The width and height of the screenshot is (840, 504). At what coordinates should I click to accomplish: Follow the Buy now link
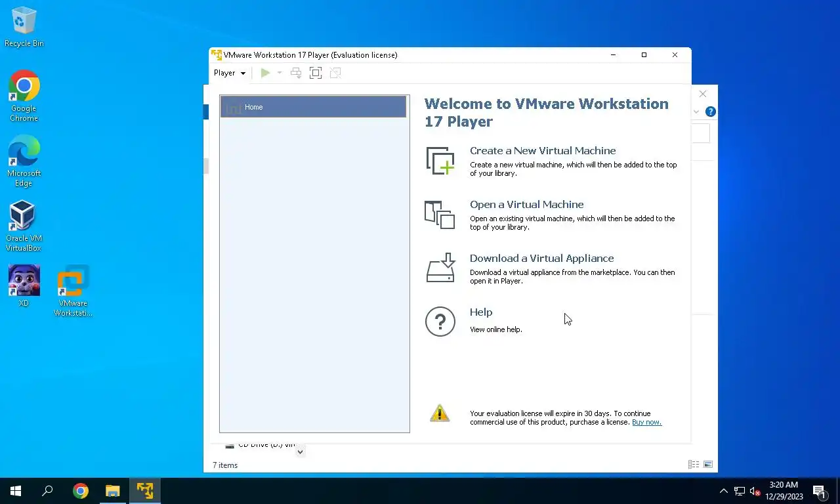646,422
